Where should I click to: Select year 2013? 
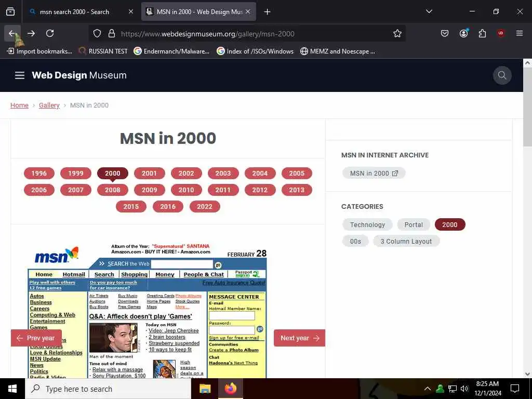pyautogui.click(x=297, y=190)
